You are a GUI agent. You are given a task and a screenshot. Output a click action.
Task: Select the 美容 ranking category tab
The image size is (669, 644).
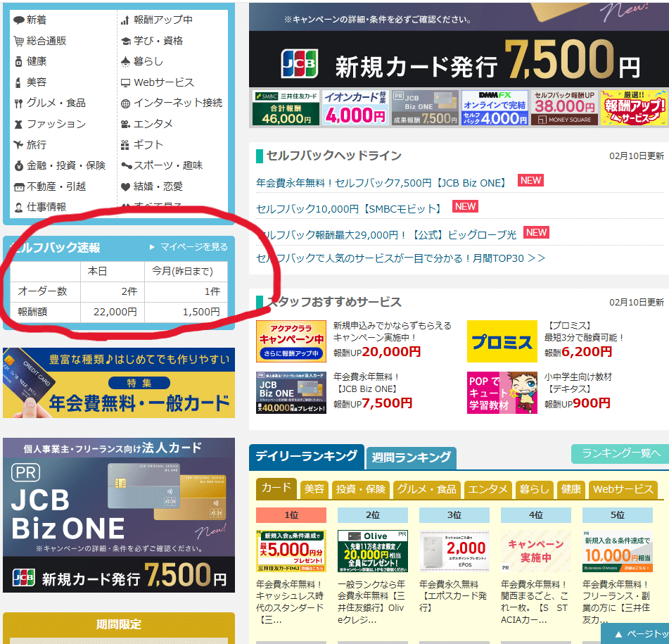[314, 489]
